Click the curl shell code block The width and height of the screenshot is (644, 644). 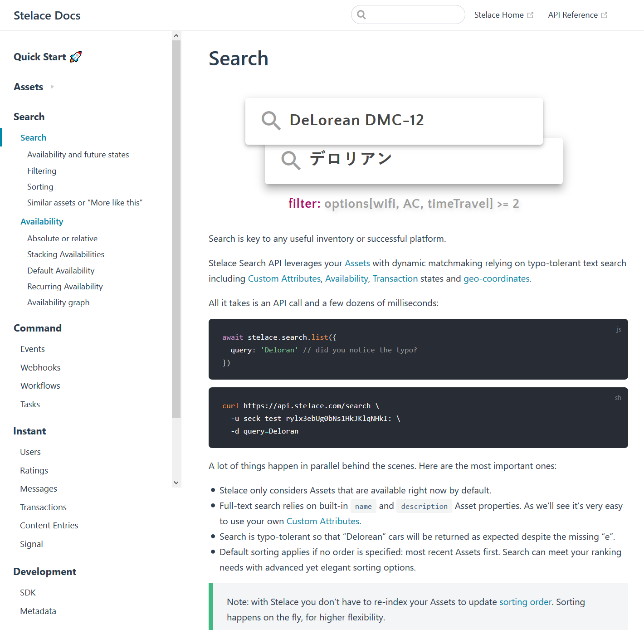pos(418,418)
